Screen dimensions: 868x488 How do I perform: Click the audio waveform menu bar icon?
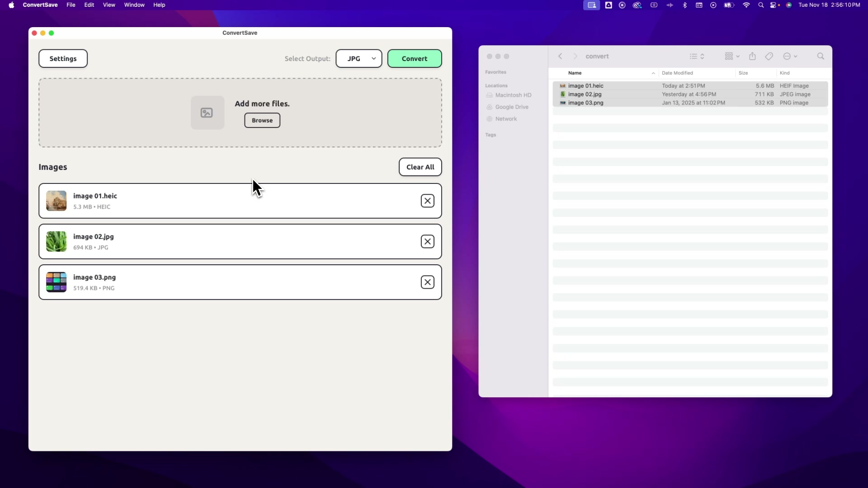[x=670, y=5]
